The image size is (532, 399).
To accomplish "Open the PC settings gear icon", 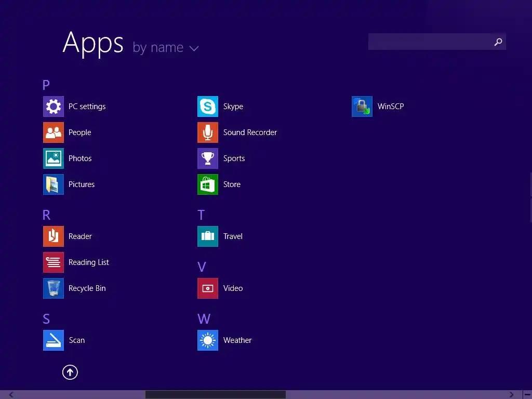I will (x=54, y=107).
